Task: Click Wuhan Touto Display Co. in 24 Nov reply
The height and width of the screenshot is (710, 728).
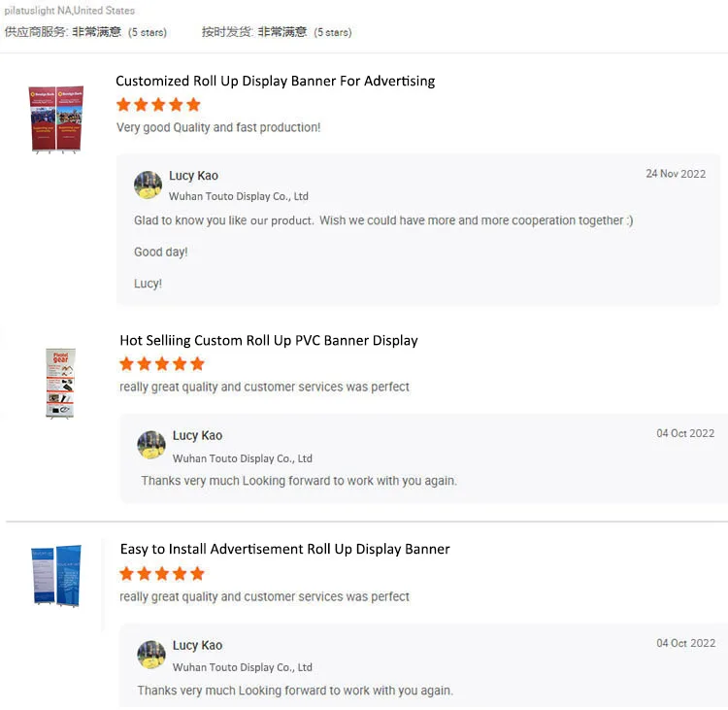Action: [239, 196]
